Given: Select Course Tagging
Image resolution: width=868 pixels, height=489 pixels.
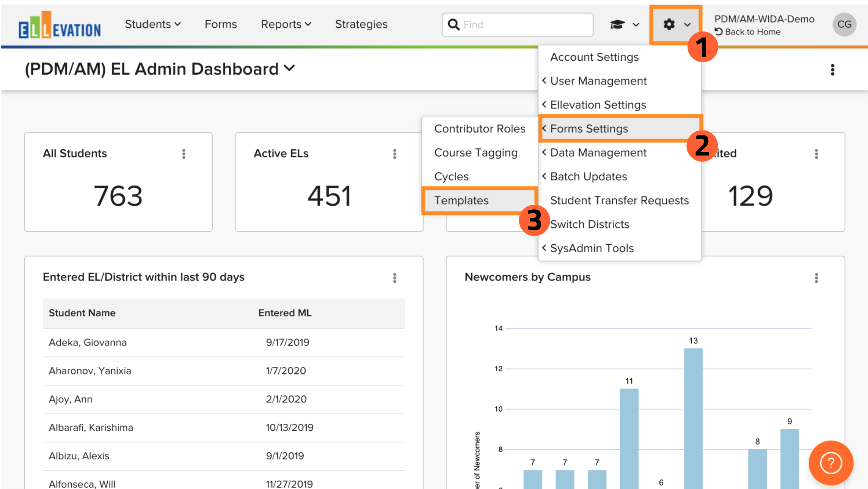Looking at the screenshot, I should coord(480,153).
